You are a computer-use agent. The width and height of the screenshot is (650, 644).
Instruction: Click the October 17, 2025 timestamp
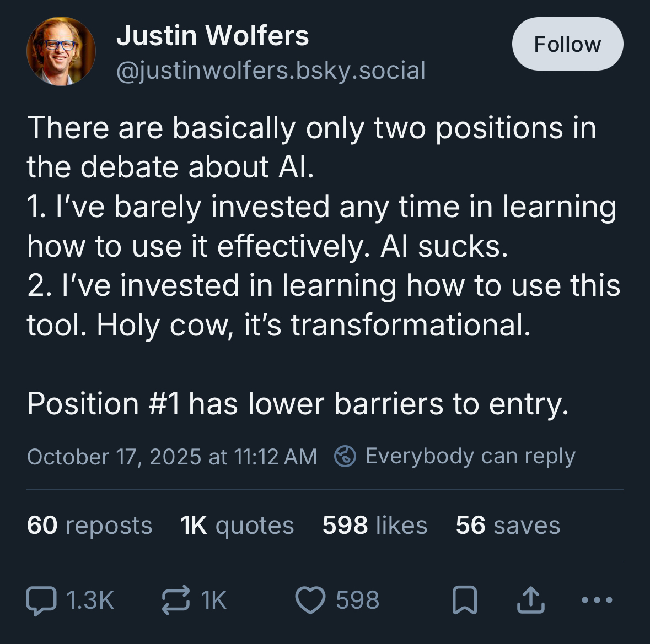pos(172,457)
